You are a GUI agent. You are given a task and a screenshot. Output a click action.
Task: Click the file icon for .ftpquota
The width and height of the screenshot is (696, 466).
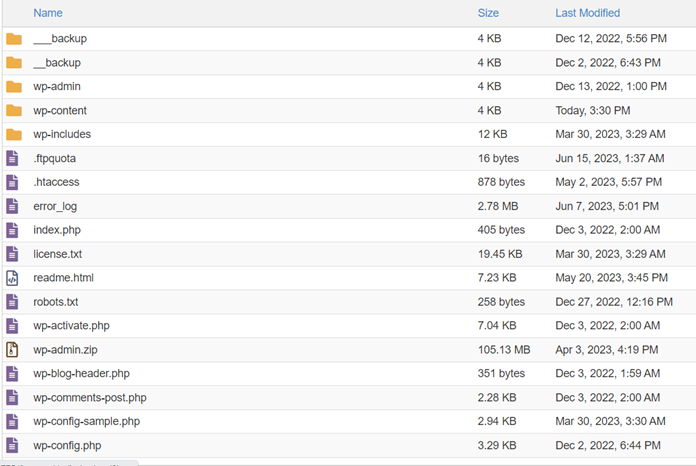click(x=12, y=158)
